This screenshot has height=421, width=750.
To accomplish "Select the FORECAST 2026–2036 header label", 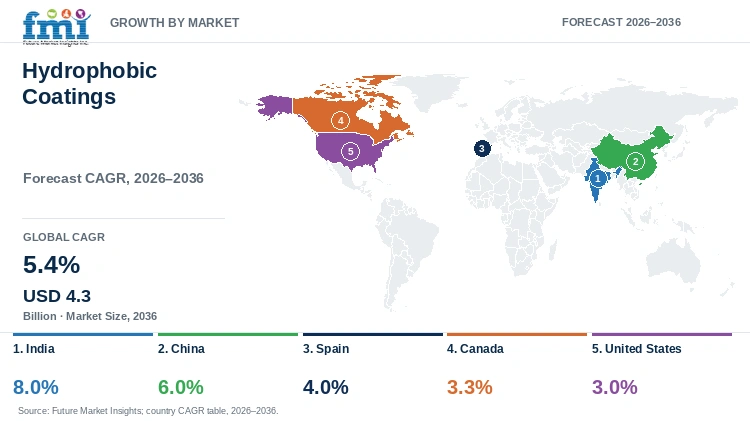I will coord(621,22).
